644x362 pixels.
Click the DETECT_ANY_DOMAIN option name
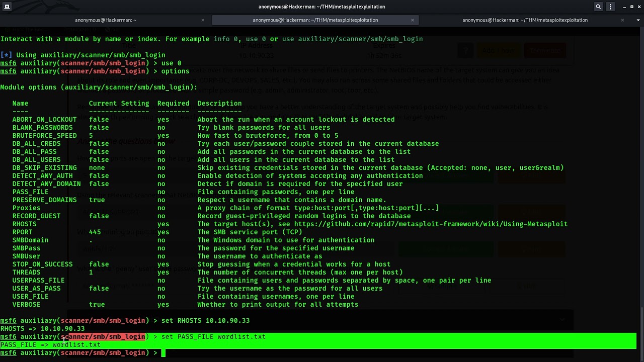coord(46,184)
